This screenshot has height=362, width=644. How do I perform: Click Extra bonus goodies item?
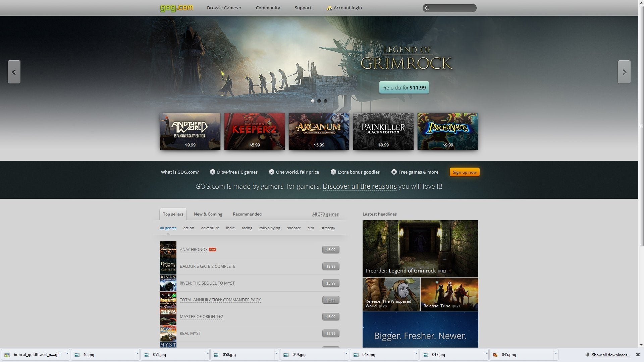click(355, 172)
